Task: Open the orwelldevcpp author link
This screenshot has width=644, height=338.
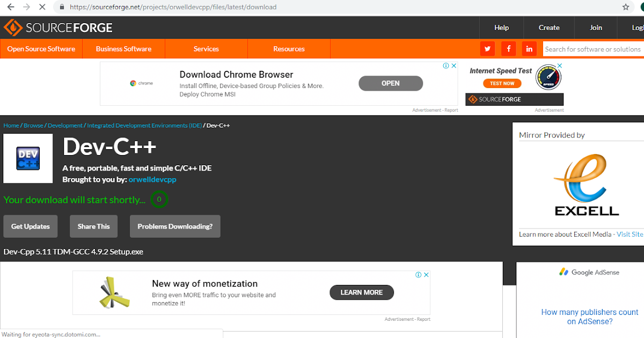Action: pyautogui.click(x=152, y=180)
